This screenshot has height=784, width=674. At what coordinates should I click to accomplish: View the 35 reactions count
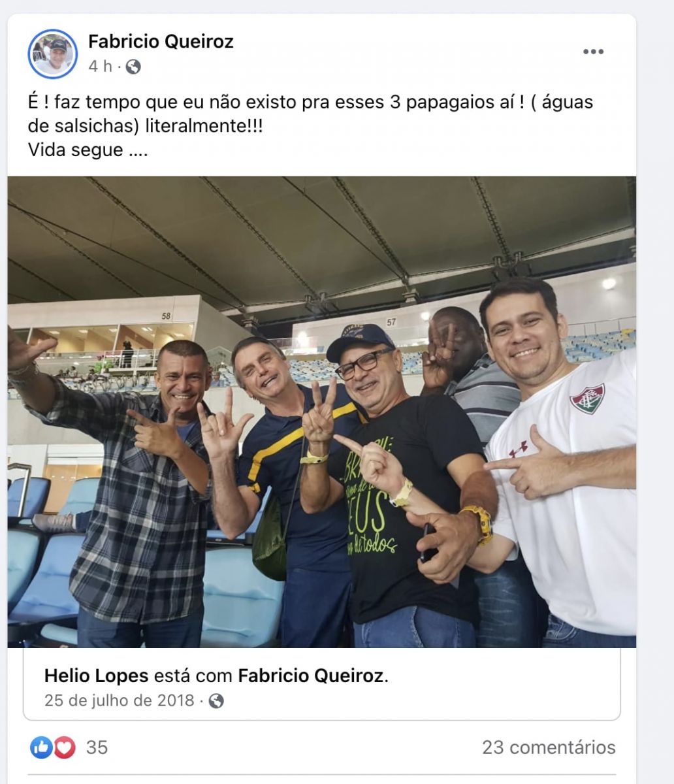[x=97, y=747]
